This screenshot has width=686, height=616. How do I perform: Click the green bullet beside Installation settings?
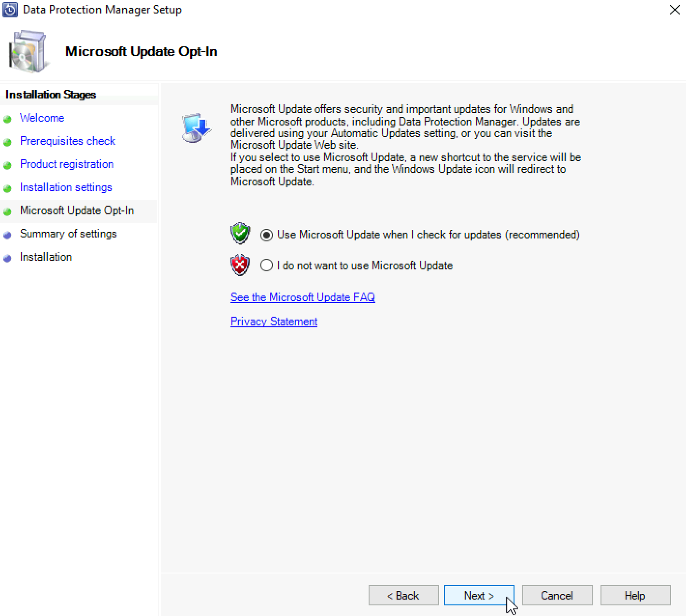click(7, 189)
